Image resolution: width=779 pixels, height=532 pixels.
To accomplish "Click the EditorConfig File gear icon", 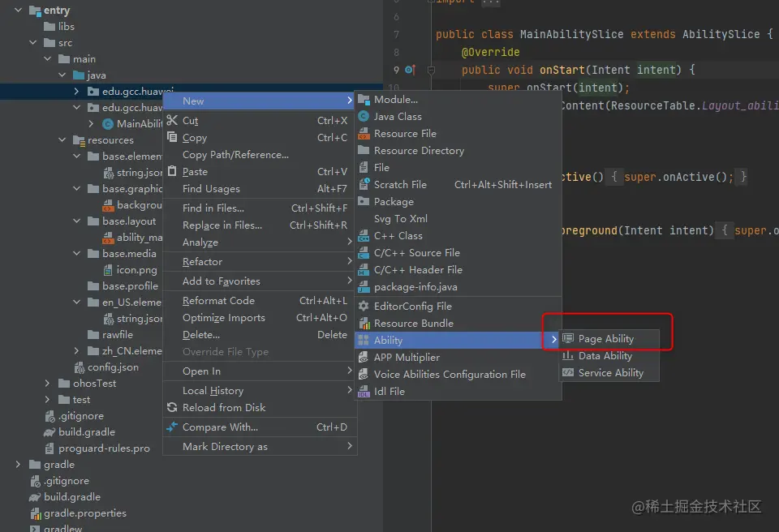I will 364,306.
